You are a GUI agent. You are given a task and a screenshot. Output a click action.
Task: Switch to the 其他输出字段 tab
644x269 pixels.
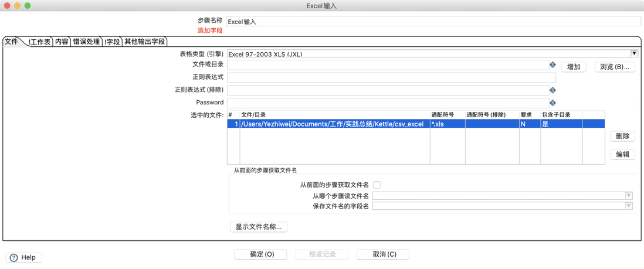pyautogui.click(x=145, y=42)
